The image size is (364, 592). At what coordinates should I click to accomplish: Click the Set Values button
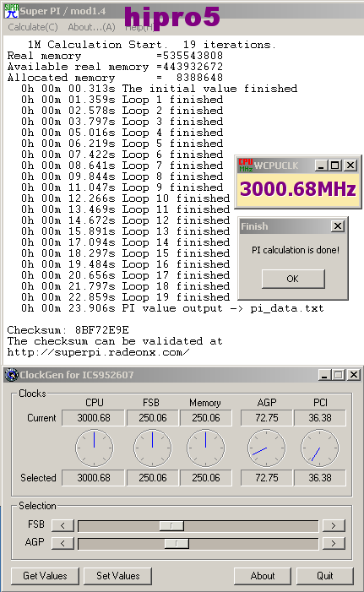pyautogui.click(x=117, y=576)
